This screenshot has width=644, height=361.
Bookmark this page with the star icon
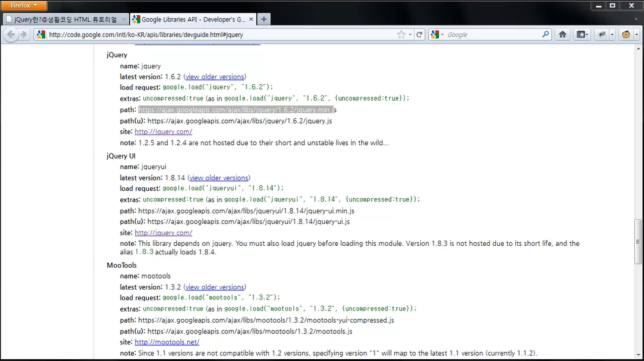[401, 35]
